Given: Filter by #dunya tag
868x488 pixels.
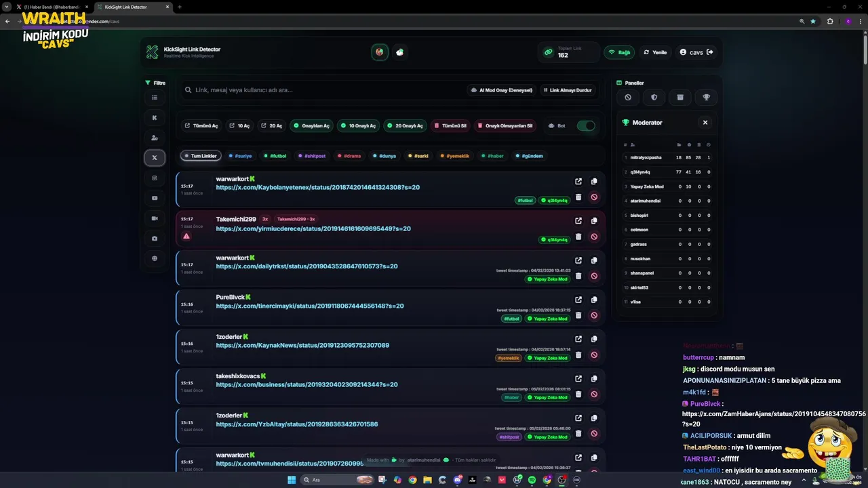Looking at the screenshot, I should point(384,156).
